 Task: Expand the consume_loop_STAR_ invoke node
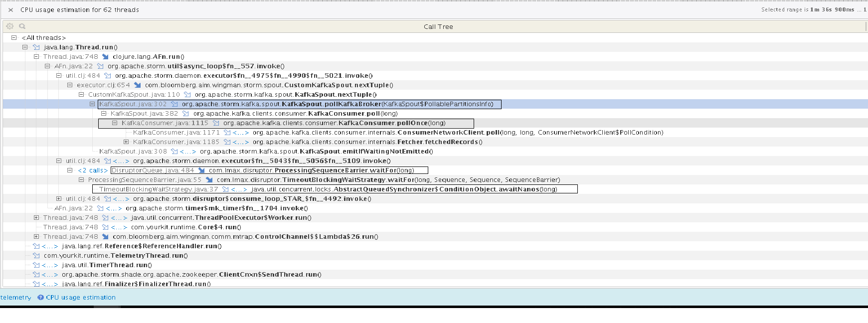click(x=59, y=199)
